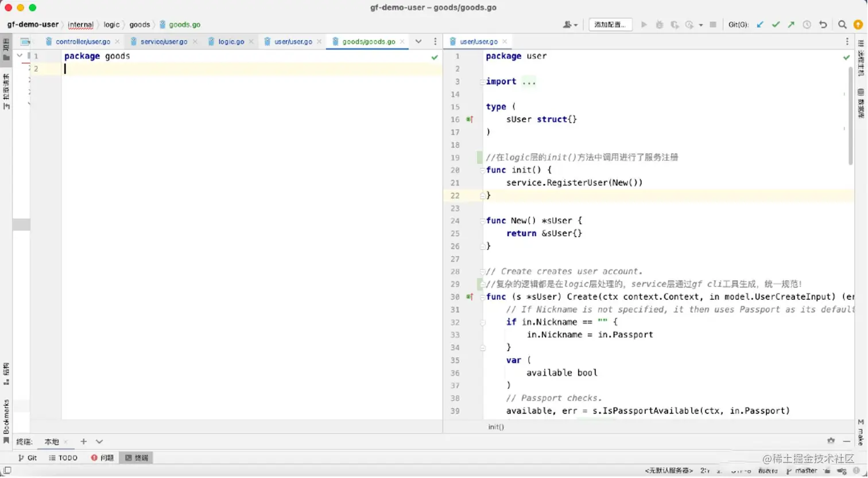Image resolution: width=868 pixels, height=478 pixels.
Task: Click the 添加配置 run configuration button
Action: 610,25
